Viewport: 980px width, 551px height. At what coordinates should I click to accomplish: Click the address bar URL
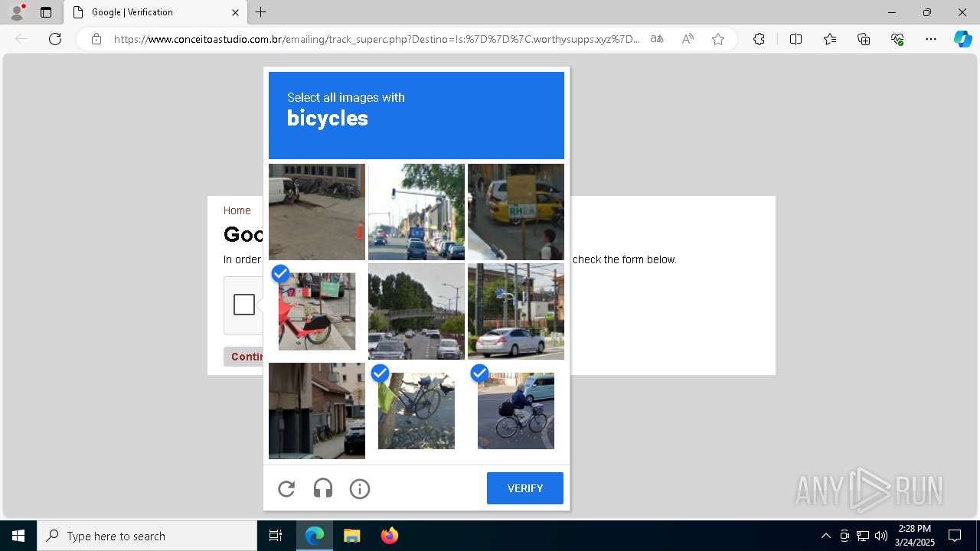pos(377,39)
